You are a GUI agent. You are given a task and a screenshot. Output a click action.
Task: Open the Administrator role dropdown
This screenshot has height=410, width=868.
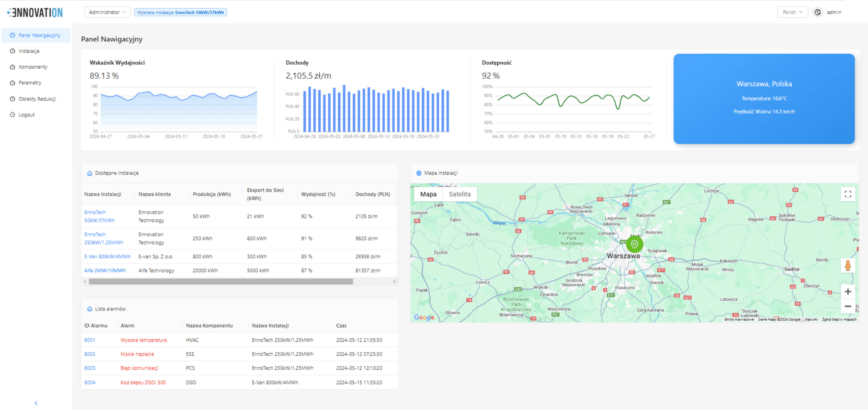pyautogui.click(x=107, y=12)
